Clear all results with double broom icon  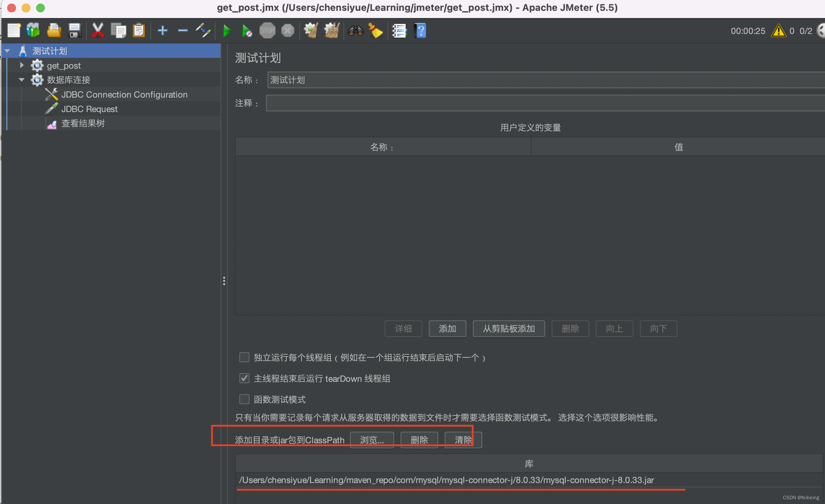(x=332, y=31)
